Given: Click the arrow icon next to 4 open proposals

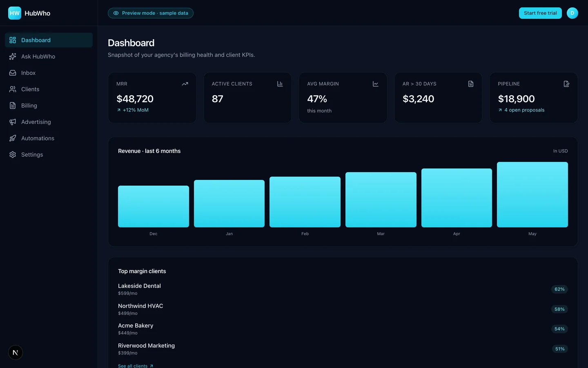Looking at the screenshot, I should (500, 110).
